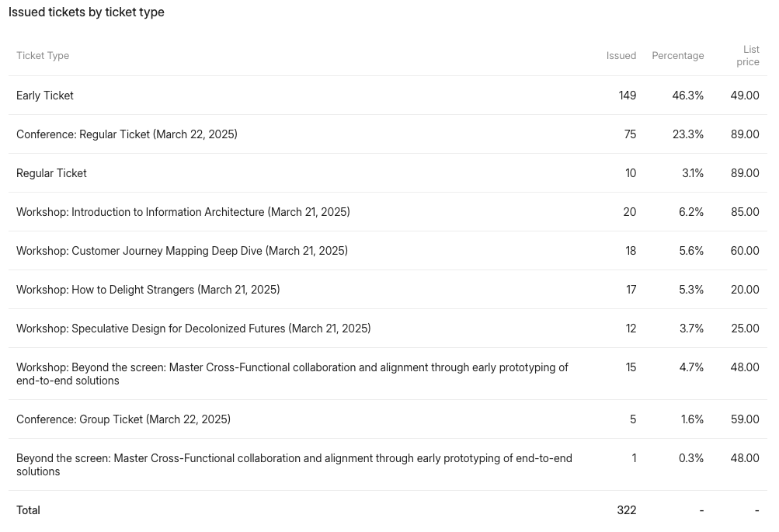
Task: Click the Ticket Type column header
Action: click(x=43, y=56)
